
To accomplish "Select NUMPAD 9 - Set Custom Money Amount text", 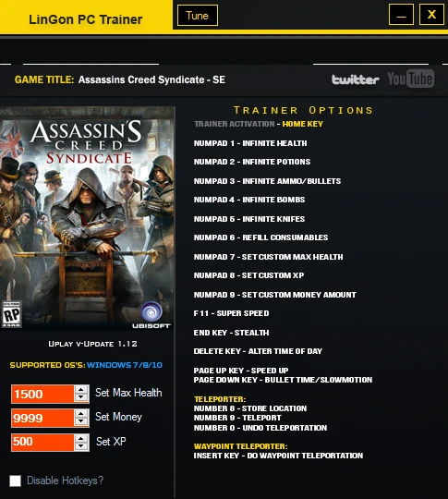I will click(275, 295).
